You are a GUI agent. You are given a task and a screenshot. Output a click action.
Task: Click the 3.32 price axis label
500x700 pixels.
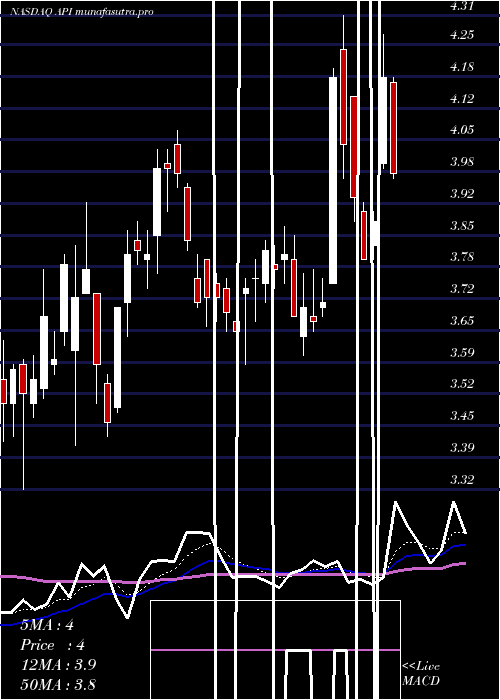pyautogui.click(x=463, y=479)
